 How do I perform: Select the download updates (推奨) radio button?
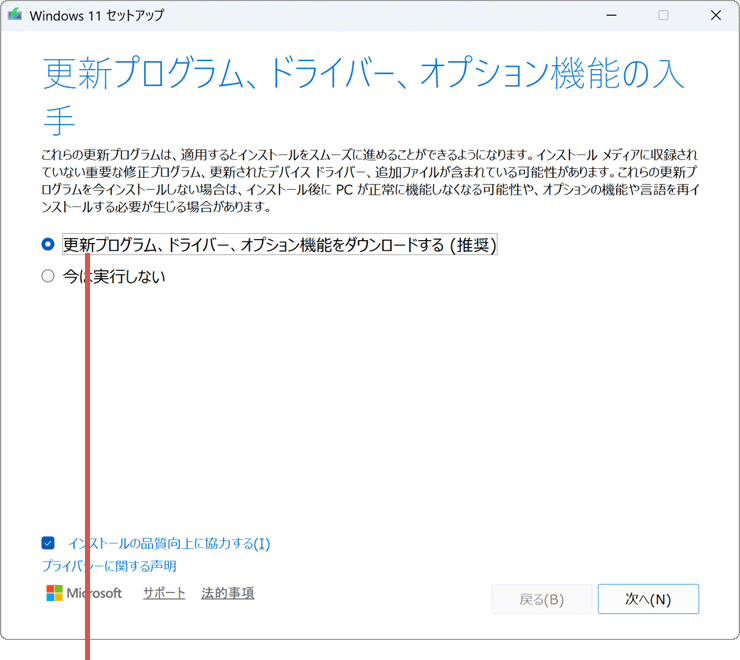pos(48,245)
